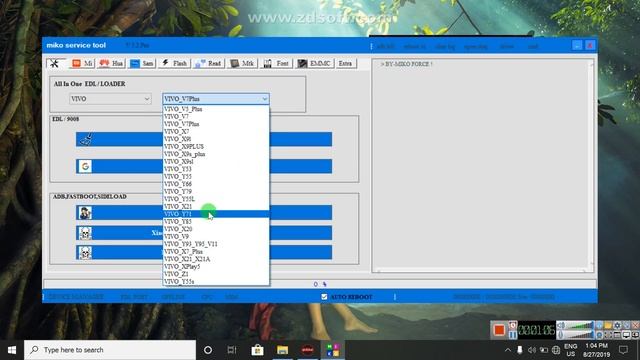The width and height of the screenshot is (640, 360).
Task: Pick VIVO_X9PLUS in the model list
Action: [x=216, y=147]
